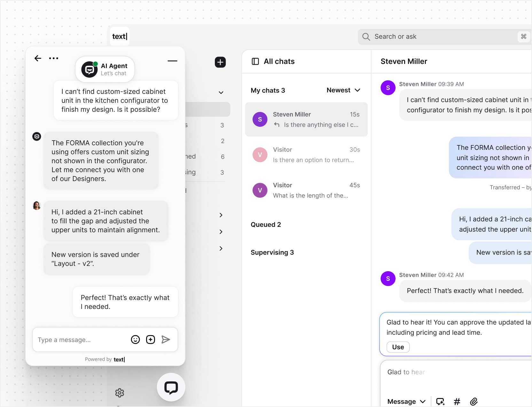This screenshot has height=407, width=532.
Task: Go back using the arrow in the chat widget
Action: coord(38,58)
